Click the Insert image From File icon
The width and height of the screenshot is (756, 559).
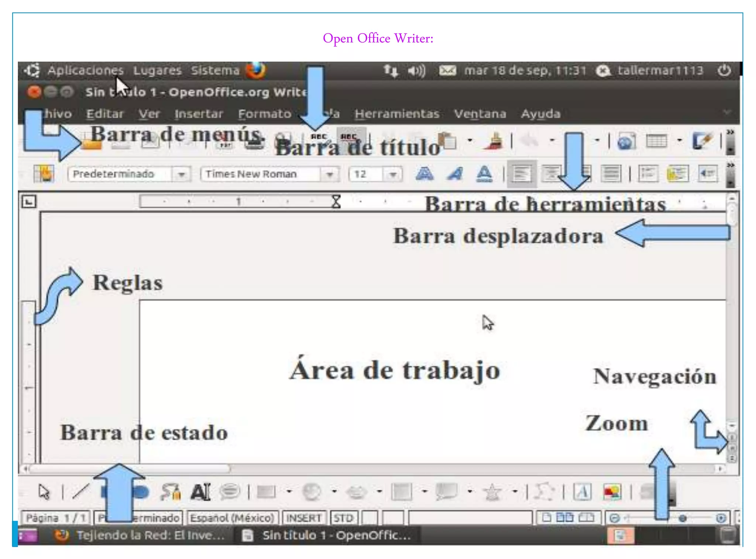tap(612, 492)
